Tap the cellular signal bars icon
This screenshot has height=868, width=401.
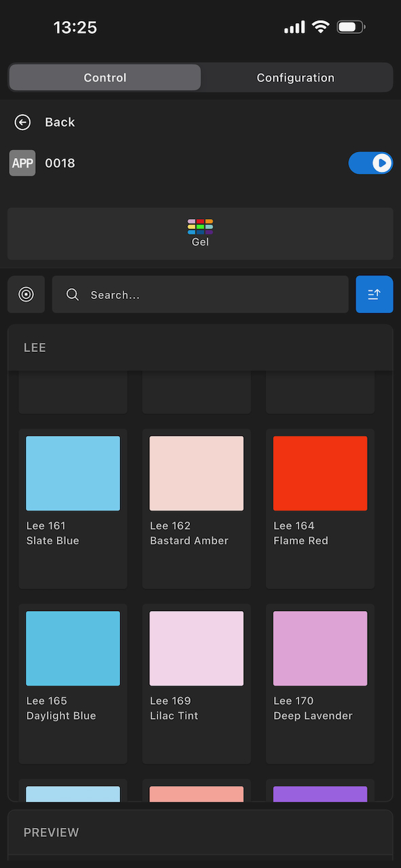294,28
